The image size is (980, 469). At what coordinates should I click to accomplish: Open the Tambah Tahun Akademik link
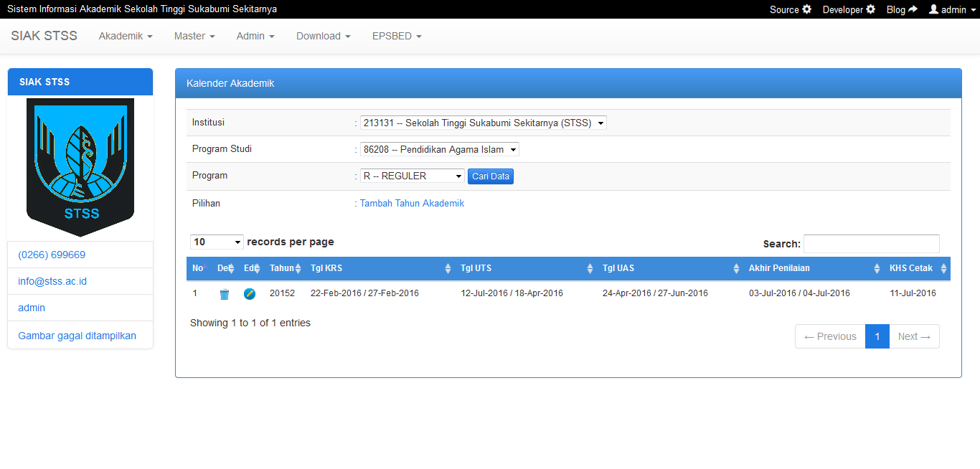[x=411, y=203]
